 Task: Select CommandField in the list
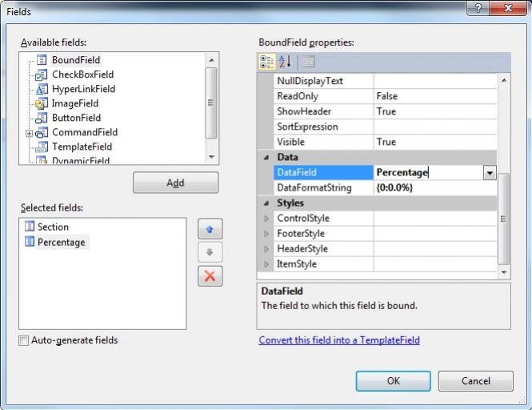click(x=85, y=132)
